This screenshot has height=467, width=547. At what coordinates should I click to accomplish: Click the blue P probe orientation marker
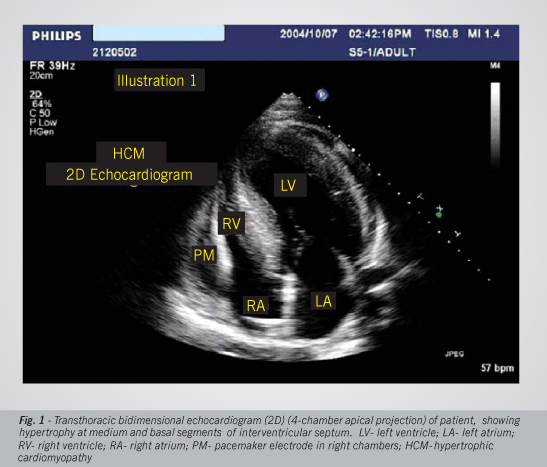322,95
